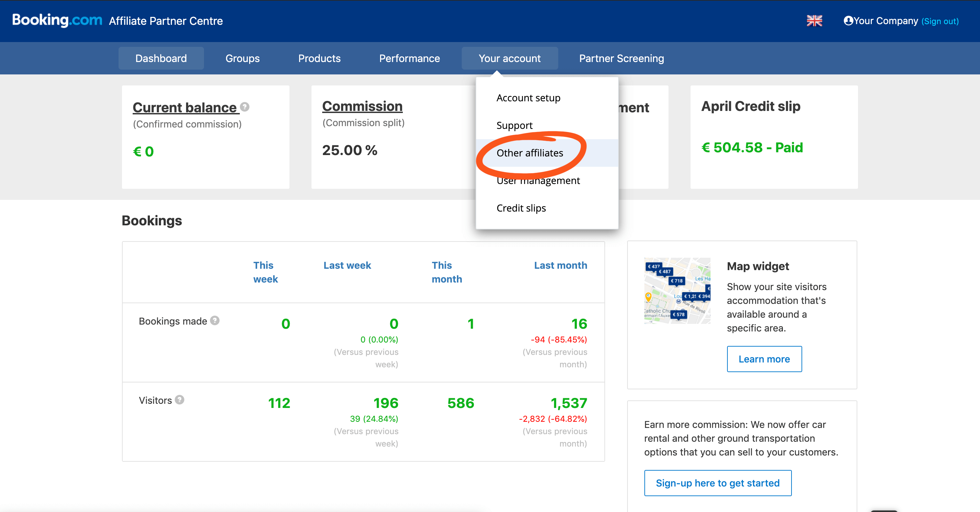The image size is (980, 512).
Task: Go to Partner Screening tab
Action: coord(621,58)
